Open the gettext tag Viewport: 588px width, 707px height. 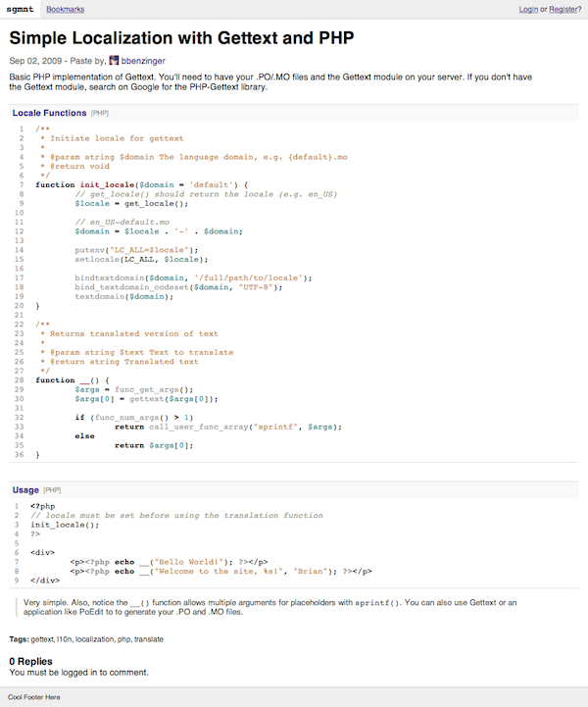pos(42,639)
